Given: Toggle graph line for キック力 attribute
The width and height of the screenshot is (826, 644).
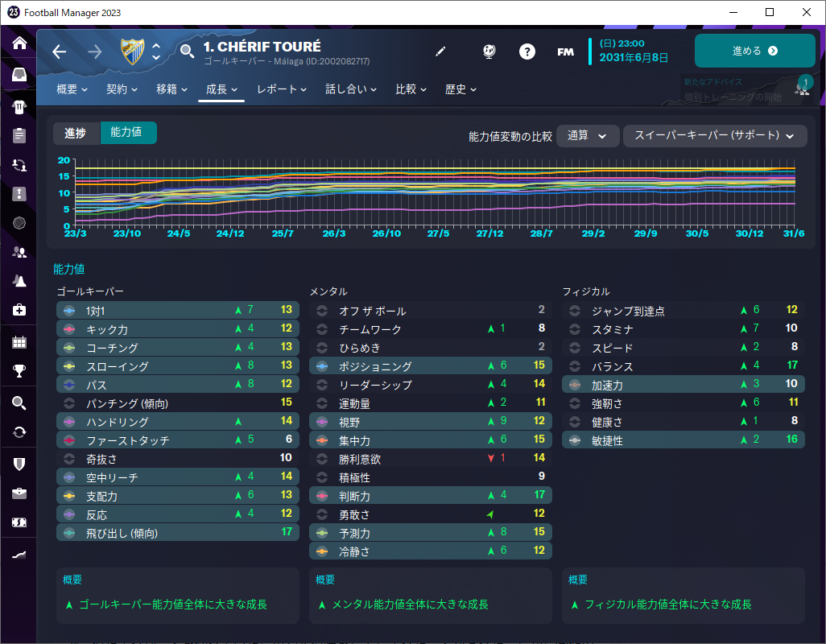Looking at the screenshot, I should coord(69,329).
